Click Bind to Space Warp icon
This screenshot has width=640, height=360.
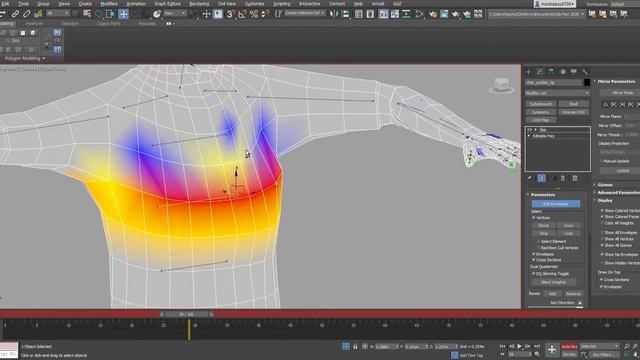38,14
